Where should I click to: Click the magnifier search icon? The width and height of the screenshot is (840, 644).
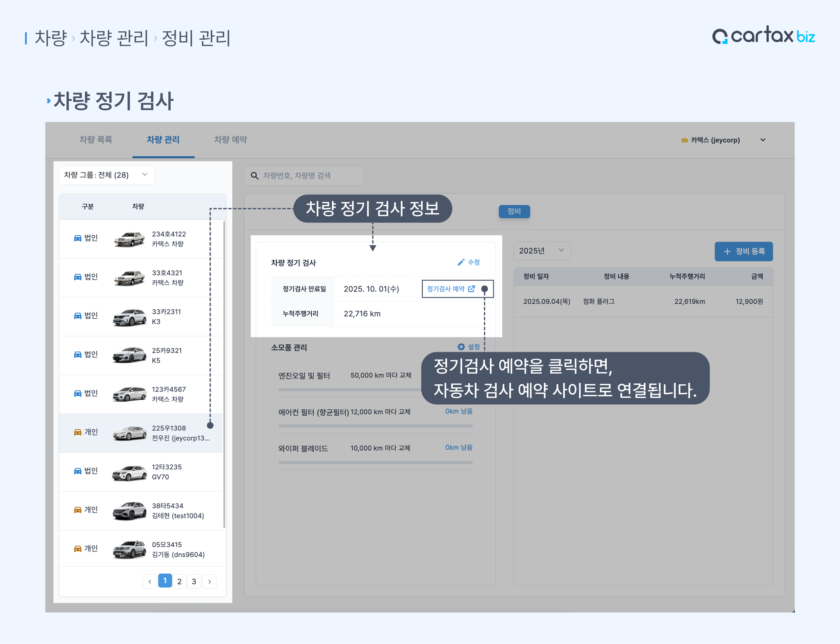[x=254, y=176]
